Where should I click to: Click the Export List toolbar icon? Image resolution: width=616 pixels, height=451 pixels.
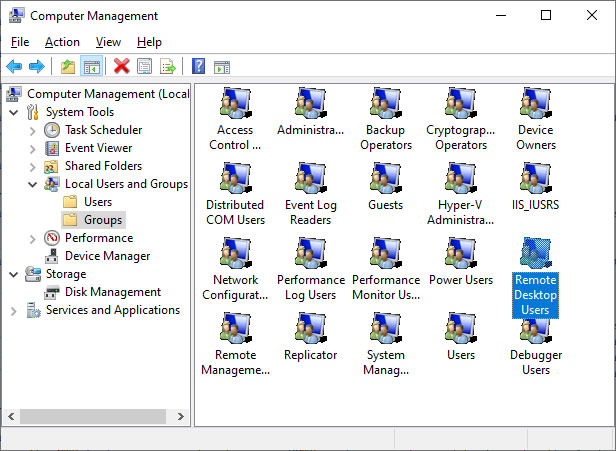click(x=168, y=66)
